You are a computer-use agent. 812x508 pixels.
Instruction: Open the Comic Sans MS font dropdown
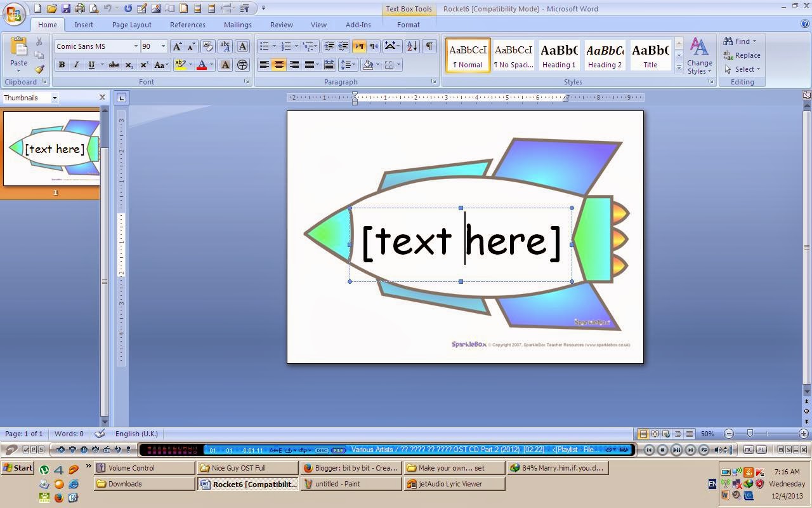point(135,46)
